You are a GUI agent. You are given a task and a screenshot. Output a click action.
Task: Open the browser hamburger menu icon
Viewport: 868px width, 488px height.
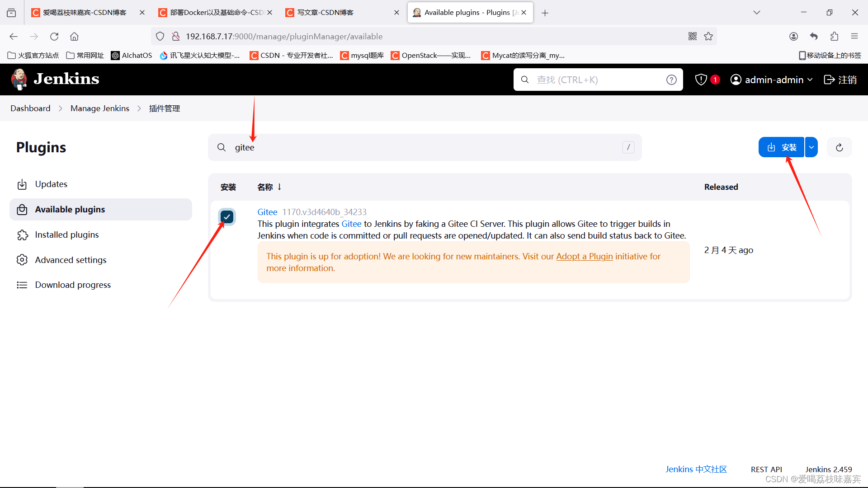coord(854,36)
